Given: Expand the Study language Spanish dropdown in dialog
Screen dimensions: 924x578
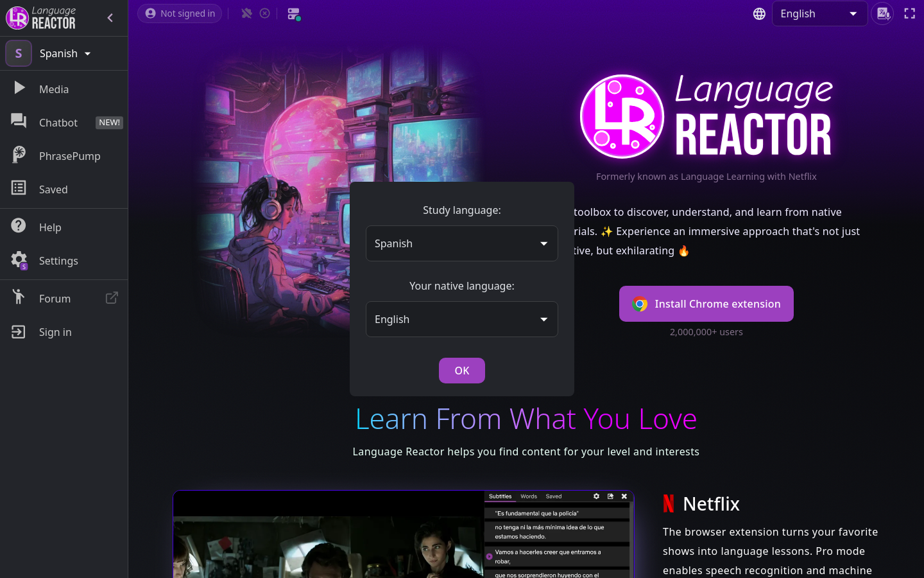Looking at the screenshot, I should click(x=462, y=243).
